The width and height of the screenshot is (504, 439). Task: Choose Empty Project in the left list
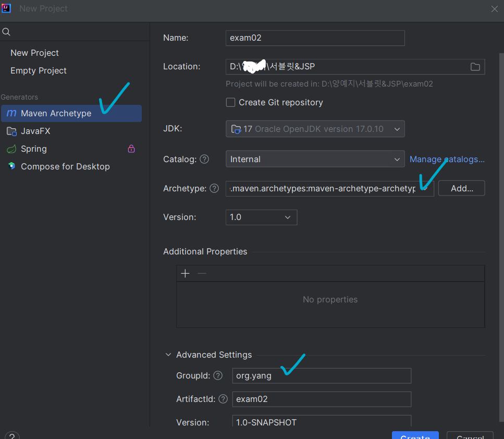point(38,70)
